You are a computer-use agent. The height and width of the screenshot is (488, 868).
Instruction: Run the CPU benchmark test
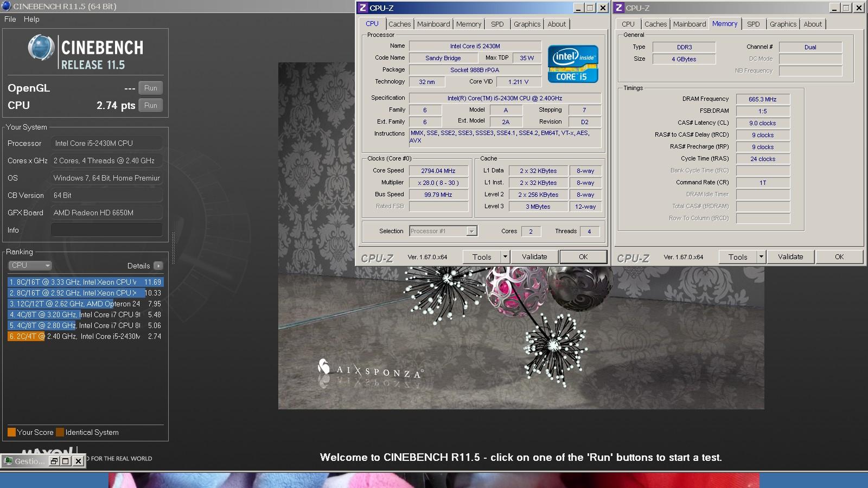(x=151, y=105)
